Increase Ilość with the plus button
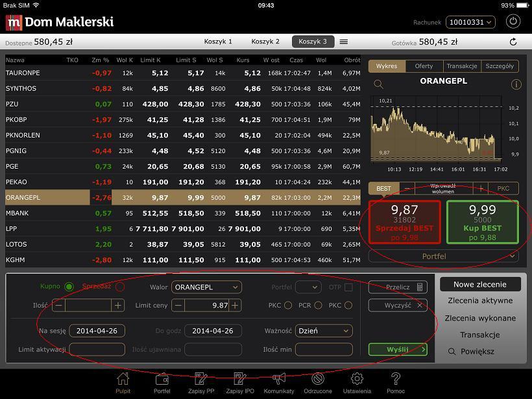 pyautogui.click(x=117, y=306)
